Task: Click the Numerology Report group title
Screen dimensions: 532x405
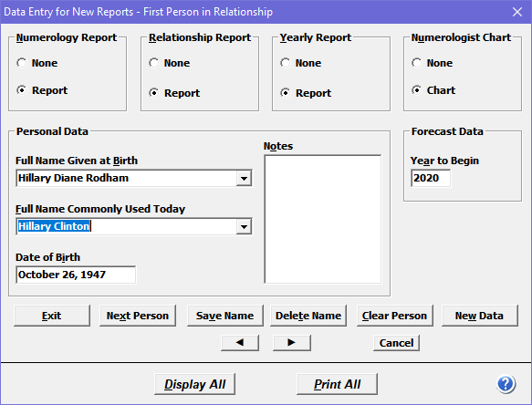Action: pyautogui.click(x=67, y=37)
